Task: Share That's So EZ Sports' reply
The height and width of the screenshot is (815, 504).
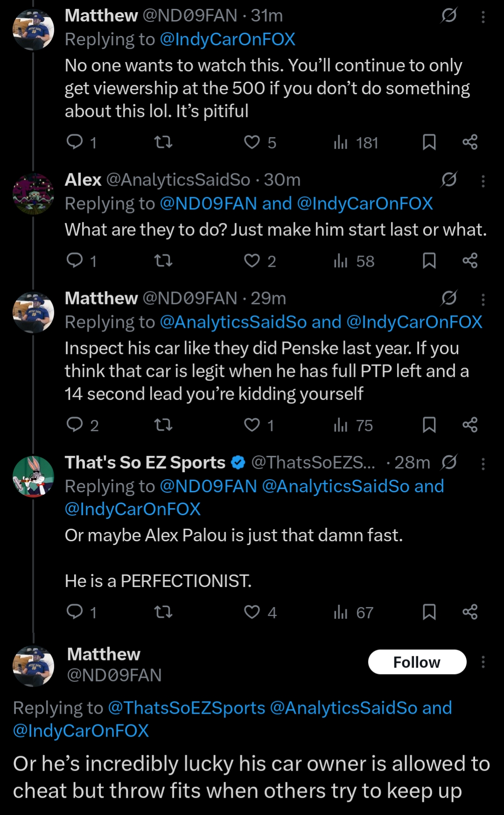Action: point(470,611)
